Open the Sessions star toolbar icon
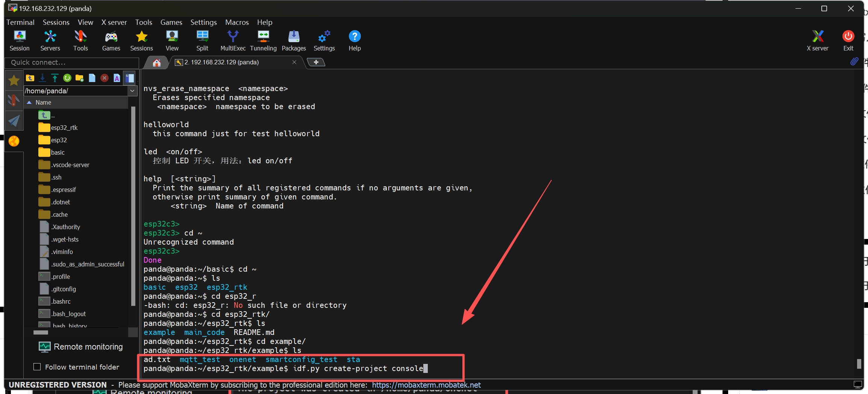The width and height of the screenshot is (868, 394). coord(142,41)
